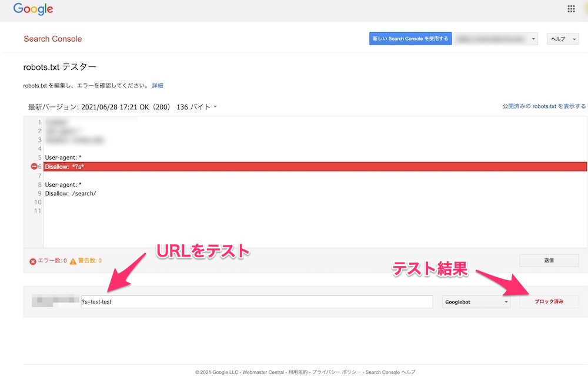
Task: Open the Google apps grid icon
Action: (x=571, y=9)
